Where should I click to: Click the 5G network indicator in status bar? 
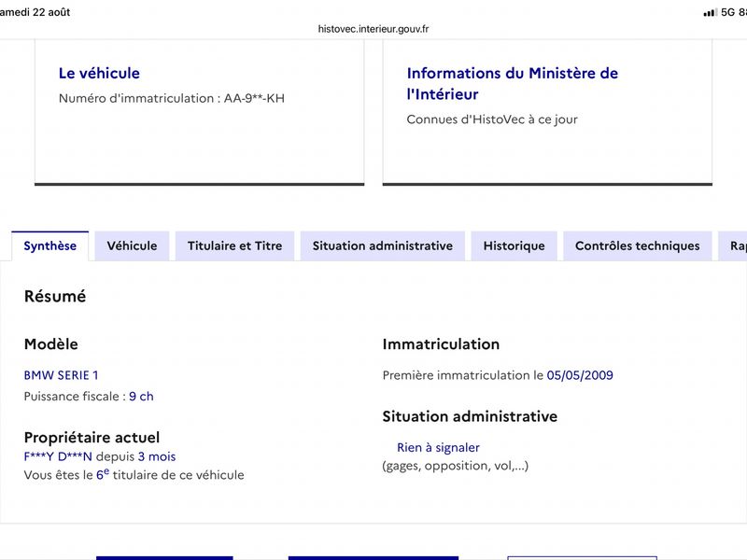(x=728, y=12)
